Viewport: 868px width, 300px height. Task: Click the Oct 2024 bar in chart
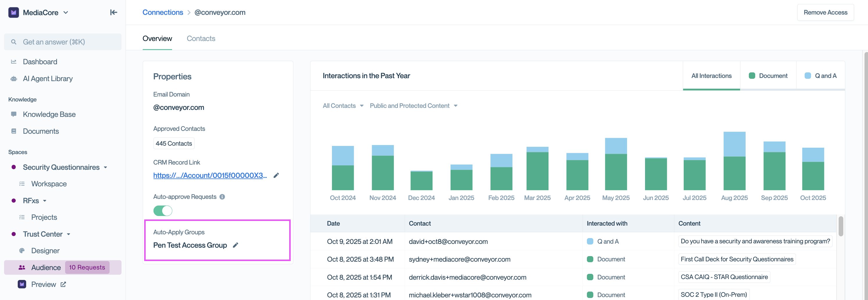coord(343,168)
